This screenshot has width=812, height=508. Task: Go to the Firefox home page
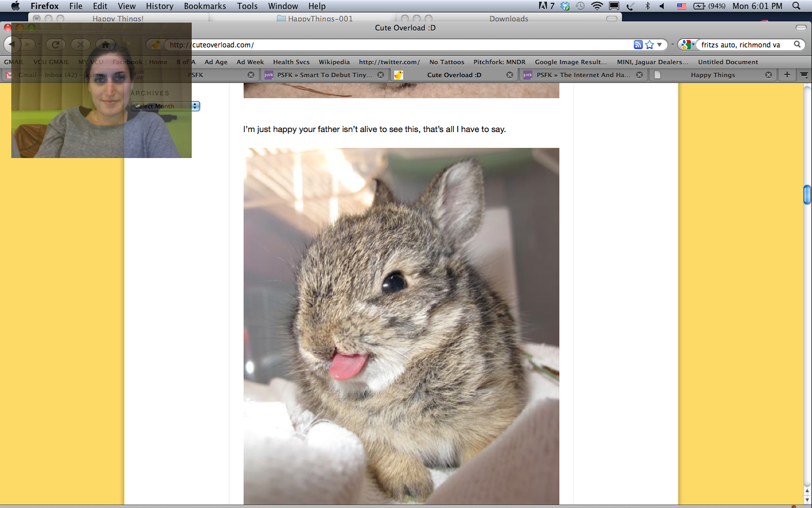pyautogui.click(x=105, y=45)
